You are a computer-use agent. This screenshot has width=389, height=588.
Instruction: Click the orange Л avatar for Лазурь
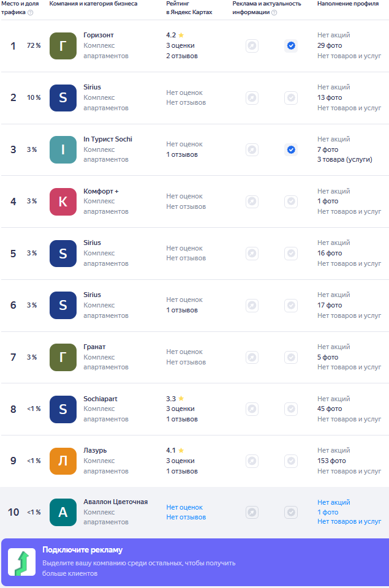(63, 461)
